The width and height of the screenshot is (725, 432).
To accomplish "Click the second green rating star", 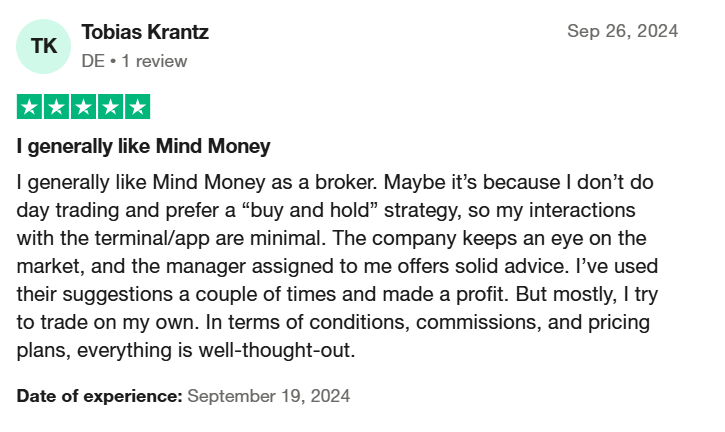I will [56, 106].
